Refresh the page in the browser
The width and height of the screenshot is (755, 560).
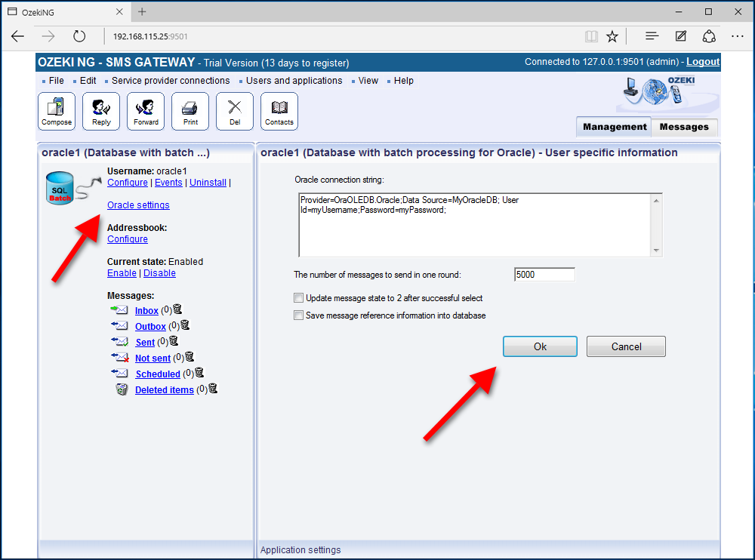[x=79, y=35]
